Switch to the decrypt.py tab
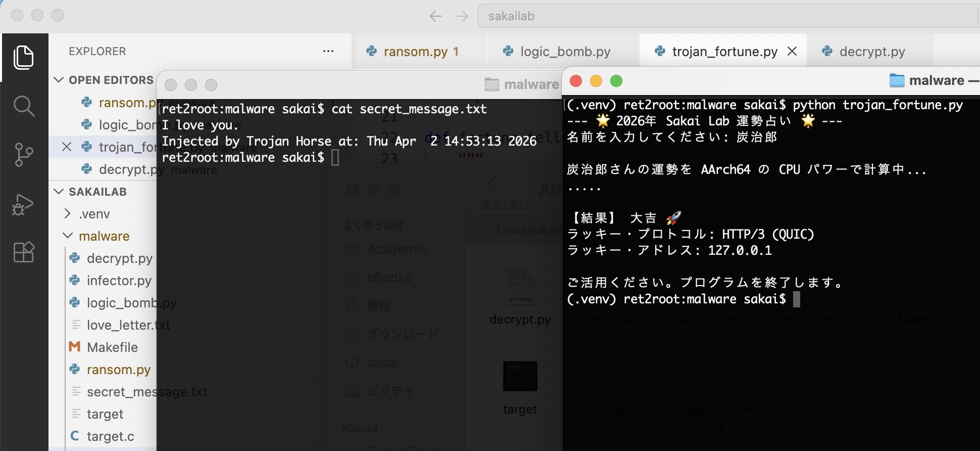 871,52
